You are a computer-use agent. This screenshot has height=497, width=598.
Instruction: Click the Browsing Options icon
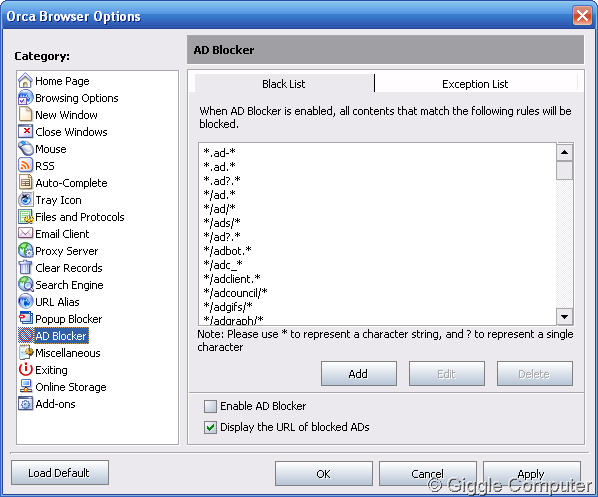coord(25,98)
